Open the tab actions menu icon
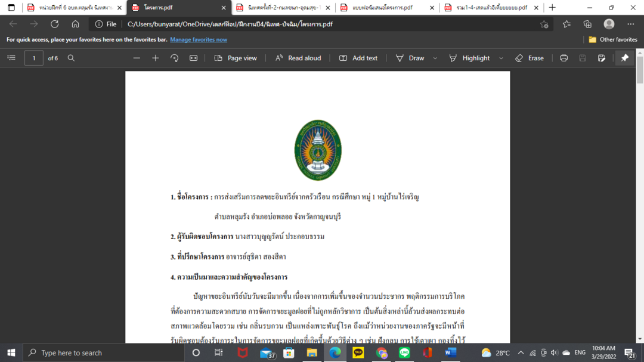644x362 pixels. pyautogui.click(x=11, y=7)
